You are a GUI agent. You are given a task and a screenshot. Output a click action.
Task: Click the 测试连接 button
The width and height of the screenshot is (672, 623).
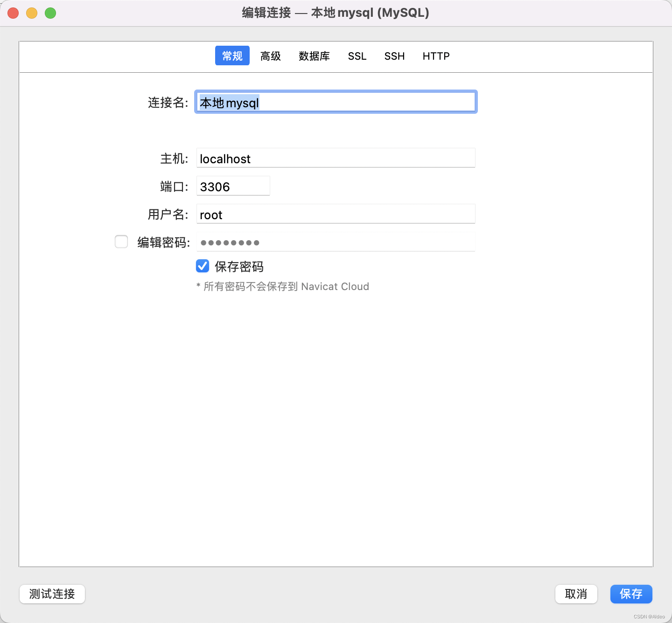pos(52,594)
